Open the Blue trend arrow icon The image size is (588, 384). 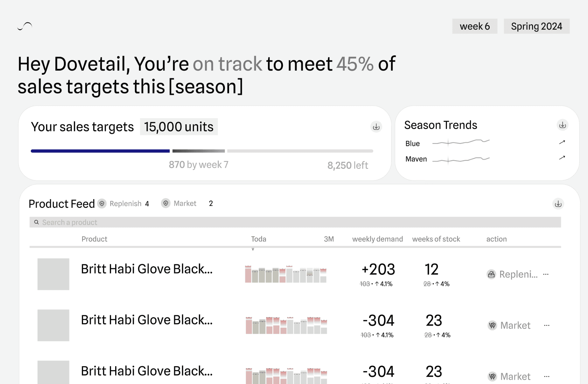click(562, 142)
